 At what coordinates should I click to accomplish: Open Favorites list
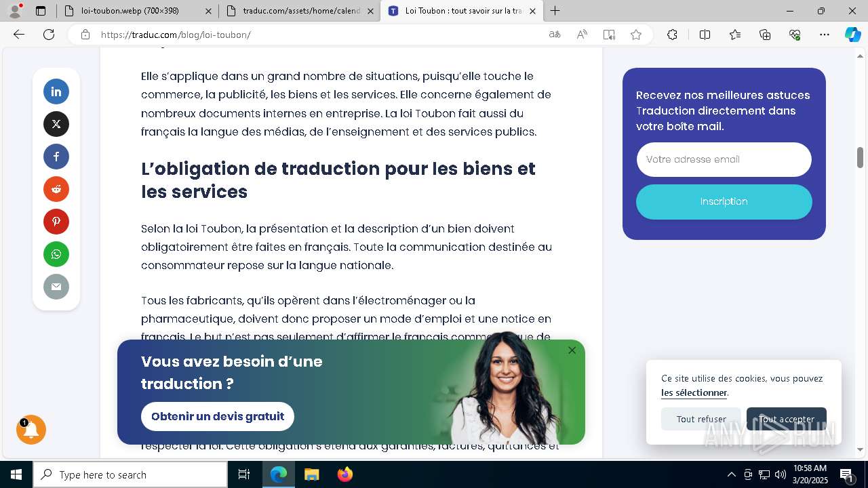(735, 35)
